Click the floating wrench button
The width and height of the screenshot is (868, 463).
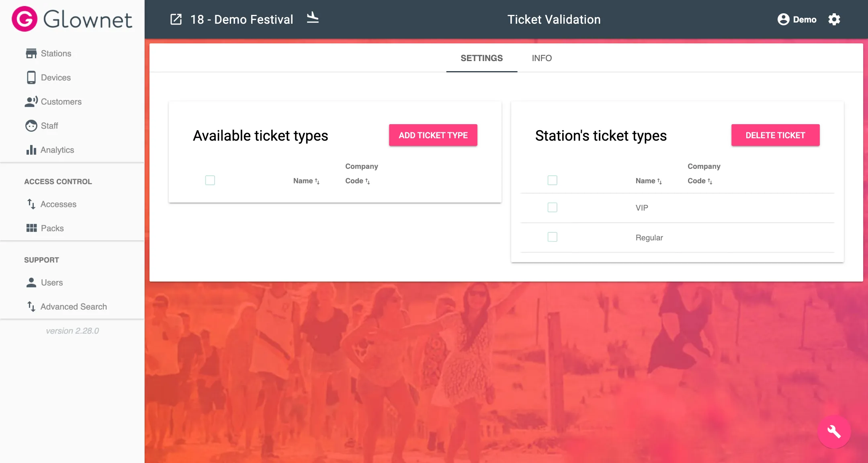pyautogui.click(x=834, y=432)
